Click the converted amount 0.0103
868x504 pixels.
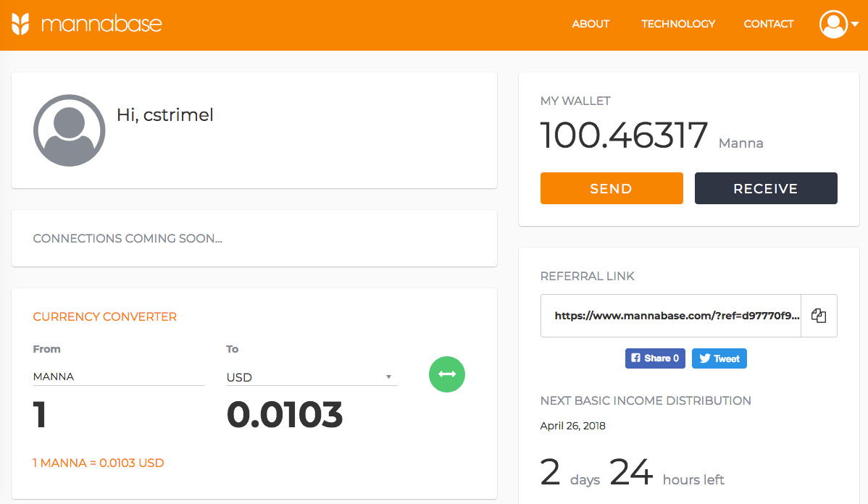[285, 415]
